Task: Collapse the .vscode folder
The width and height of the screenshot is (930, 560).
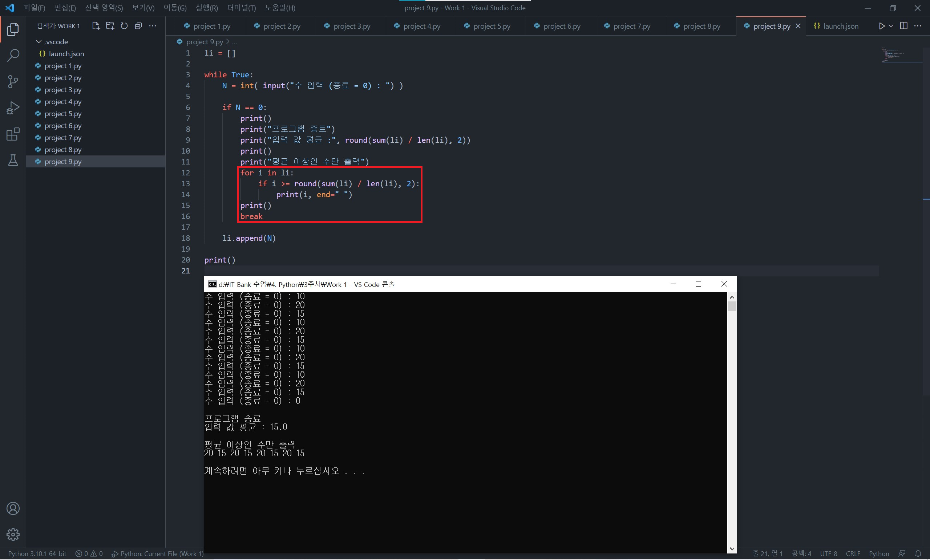Action: [39, 41]
